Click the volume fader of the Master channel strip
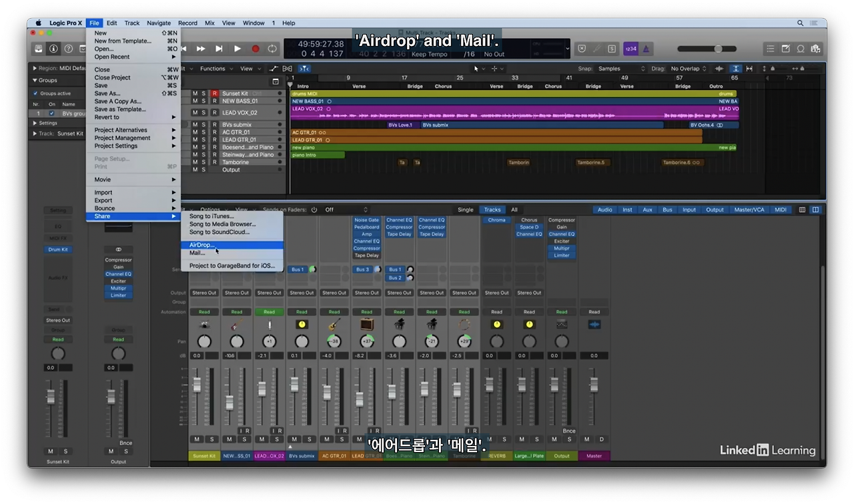 pyautogui.click(x=594, y=386)
